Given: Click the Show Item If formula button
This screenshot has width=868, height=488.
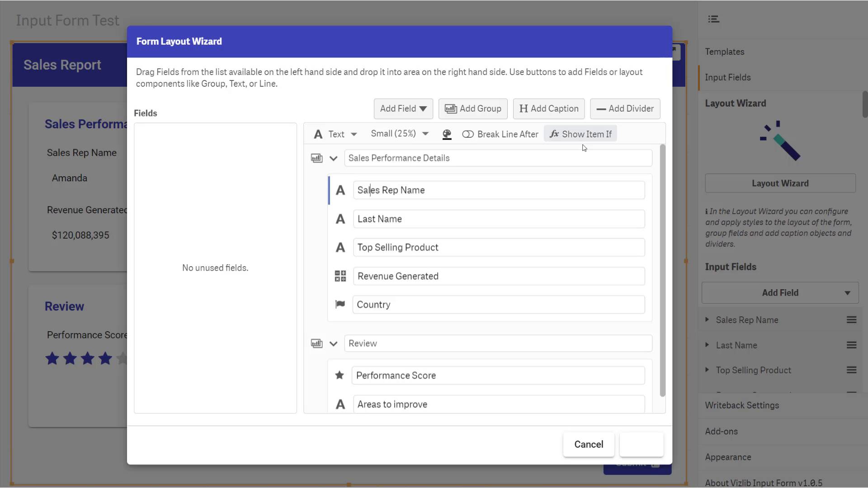Looking at the screenshot, I should pos(580,134).
